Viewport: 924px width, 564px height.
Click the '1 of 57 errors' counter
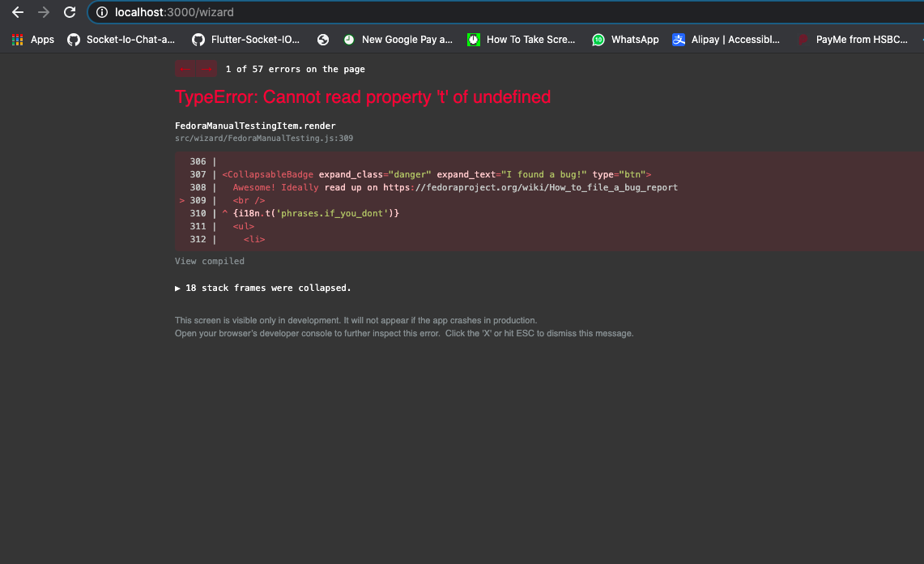click(296, 69)
